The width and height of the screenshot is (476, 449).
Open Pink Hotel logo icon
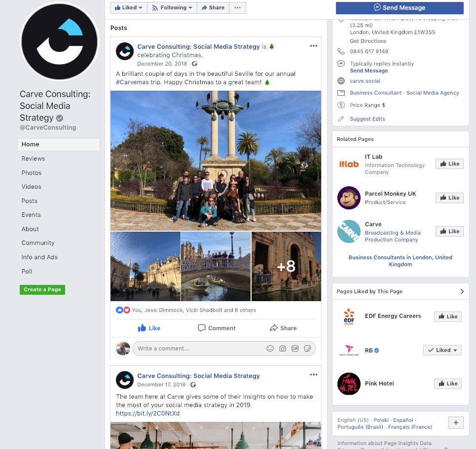pos(349,383)
